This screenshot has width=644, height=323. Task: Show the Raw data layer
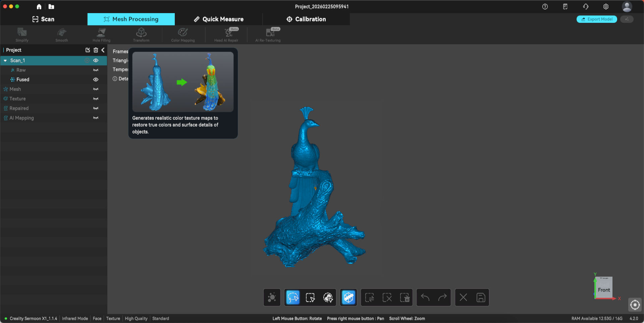click(x=96, y=70)
